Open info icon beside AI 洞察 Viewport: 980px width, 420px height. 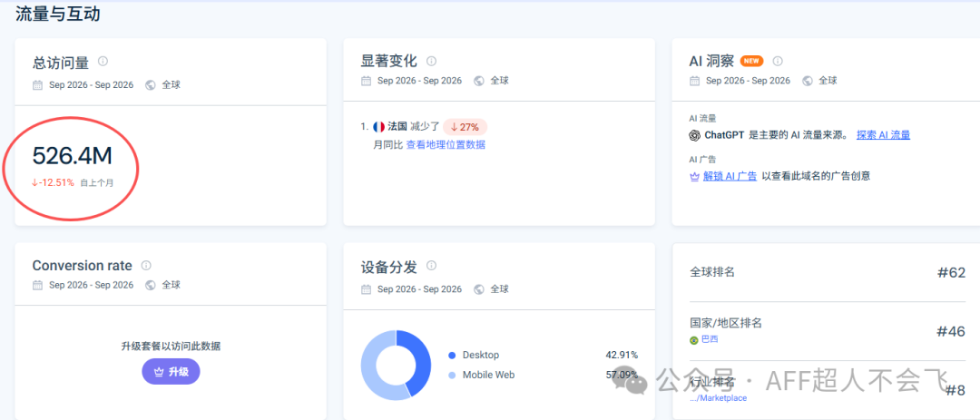pyautogui.click(x=778, y=62)
